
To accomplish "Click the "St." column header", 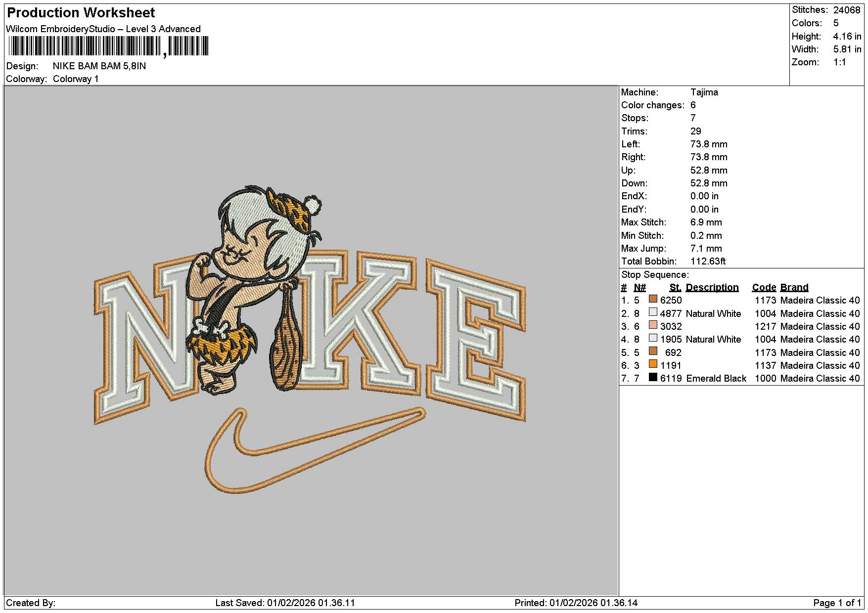I will (x=675, y=287).
